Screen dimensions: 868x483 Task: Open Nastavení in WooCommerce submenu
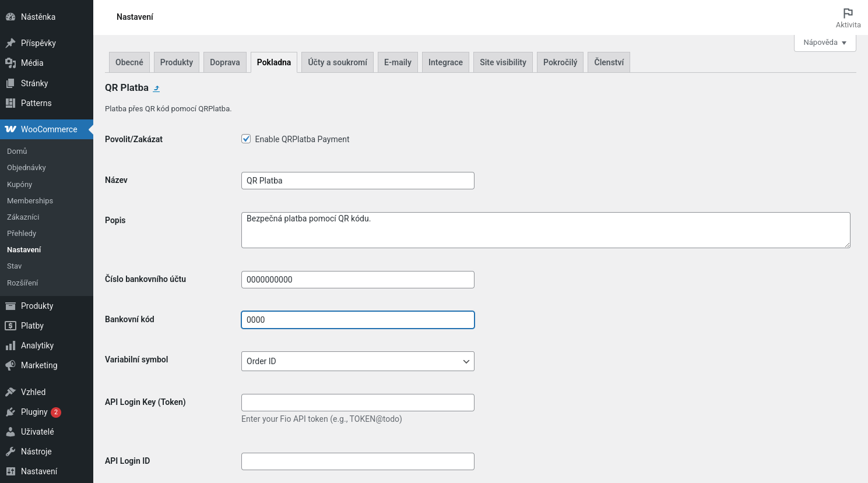[24, 249]
